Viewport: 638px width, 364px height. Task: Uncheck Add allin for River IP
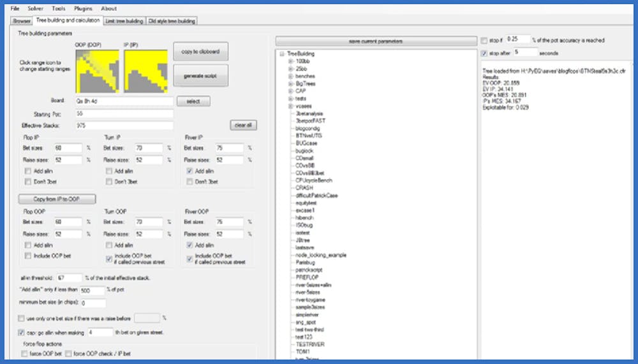click(189, 171)
